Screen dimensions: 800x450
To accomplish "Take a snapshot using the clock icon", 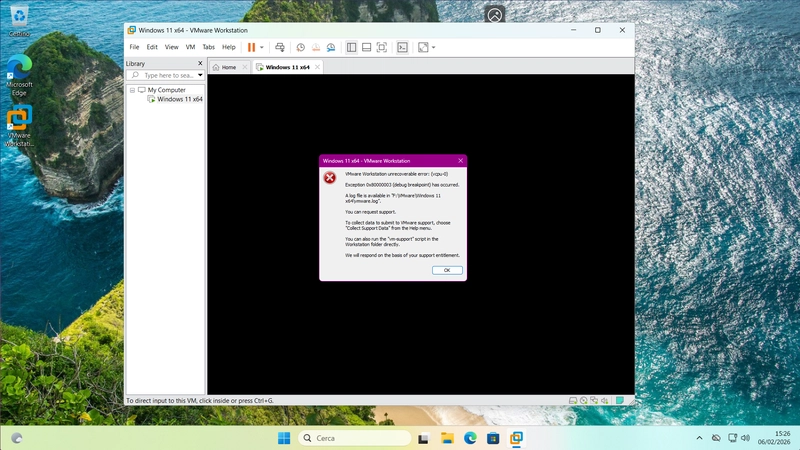I will (300, 47).
